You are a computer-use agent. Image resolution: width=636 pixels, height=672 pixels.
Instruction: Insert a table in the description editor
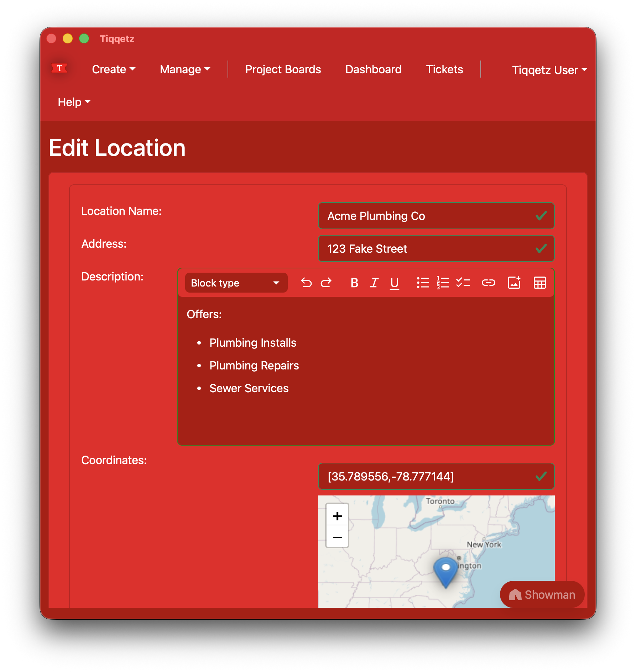[539, 283]
